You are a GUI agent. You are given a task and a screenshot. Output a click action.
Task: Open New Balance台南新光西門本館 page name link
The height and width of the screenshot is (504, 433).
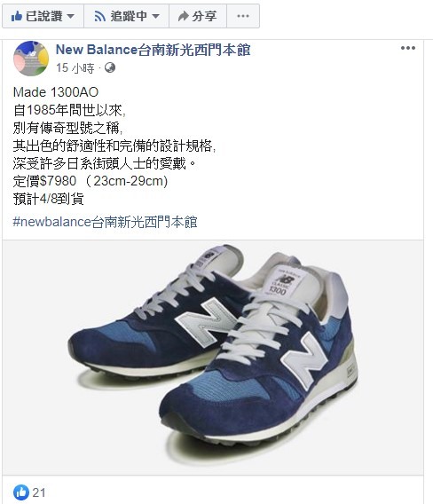pyautogui.click(x=153, y=50)
